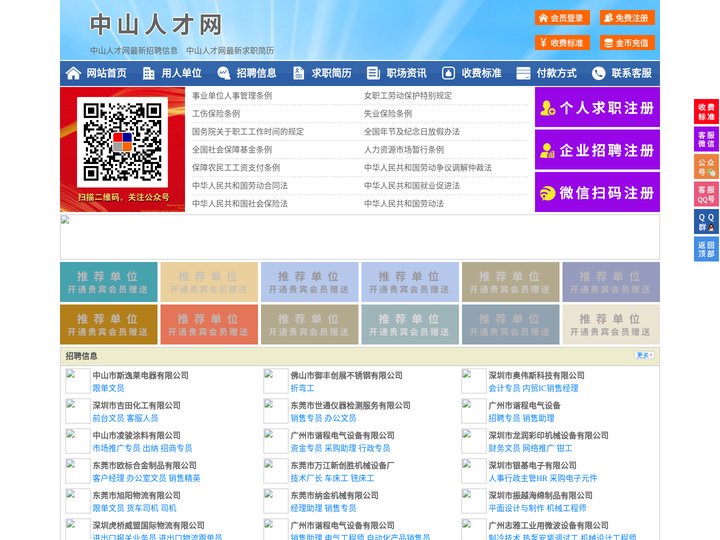Open the 中华人民共和国劳动合同法 link
This screenshot has width=720, height=540.
pos(240,186)
